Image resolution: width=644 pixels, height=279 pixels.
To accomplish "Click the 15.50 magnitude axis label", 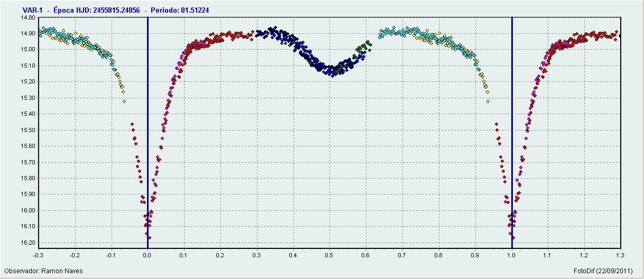I will (x=28, y=131).
